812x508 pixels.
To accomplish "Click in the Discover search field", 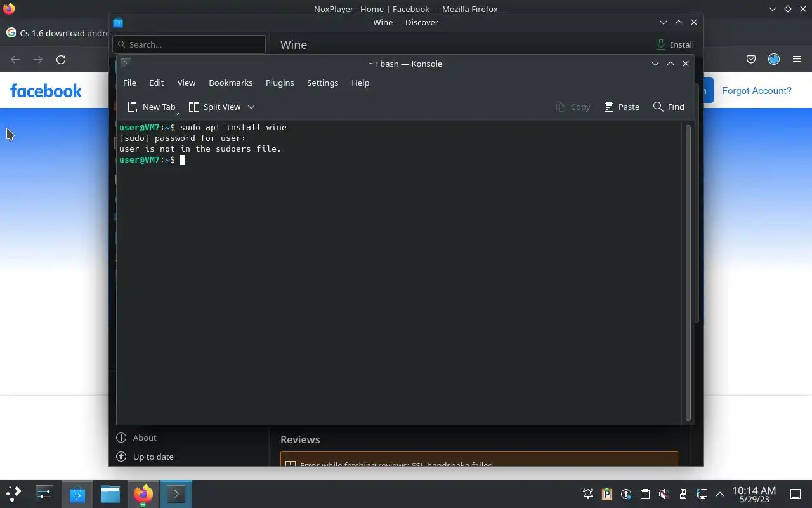I will click(189, 44).
